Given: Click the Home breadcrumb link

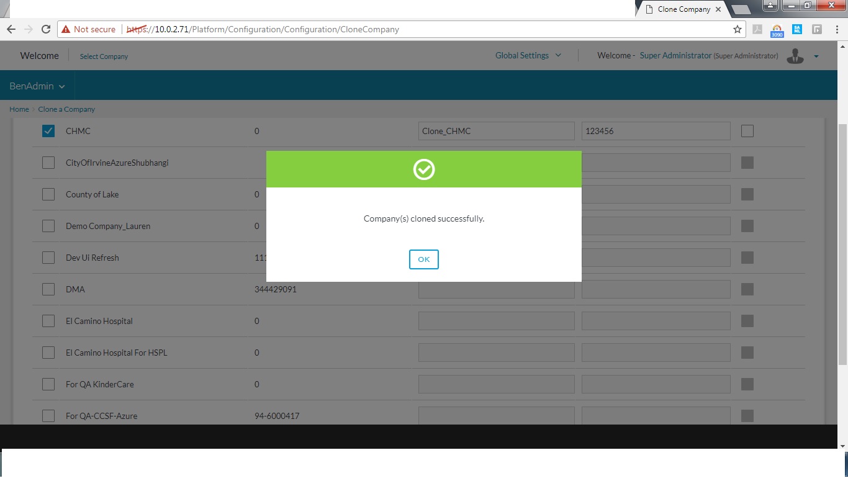Looking at the screenshot, I should click(19, 109).
